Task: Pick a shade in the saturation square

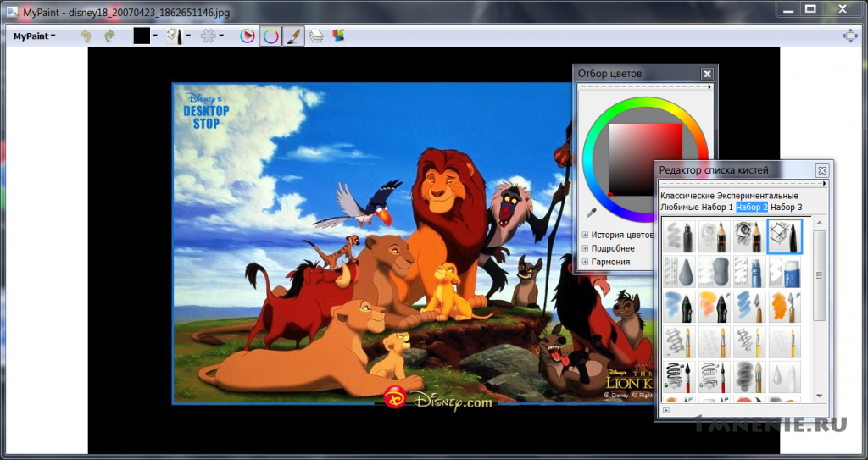Action: pyautogui.click(x=645, y=159)
